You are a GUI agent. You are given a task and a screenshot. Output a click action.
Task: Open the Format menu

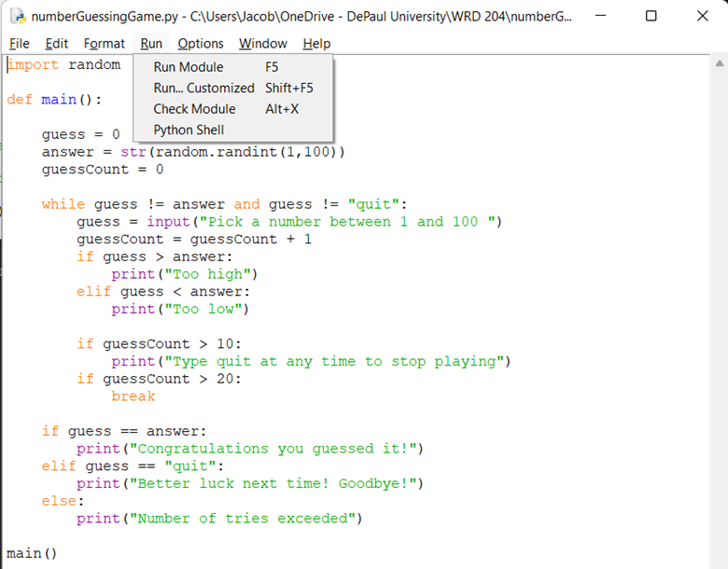tap(105, 44)
